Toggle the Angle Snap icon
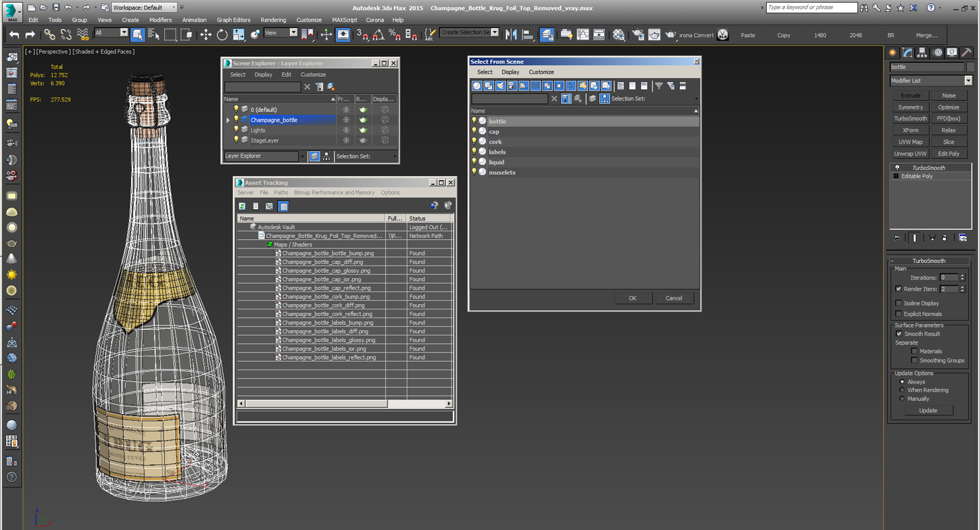Screen dimensions: 980x530 (x=378, y=34)
